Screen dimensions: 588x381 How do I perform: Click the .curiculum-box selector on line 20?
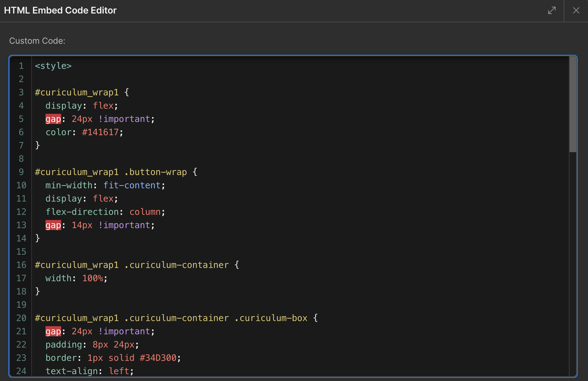271,318
